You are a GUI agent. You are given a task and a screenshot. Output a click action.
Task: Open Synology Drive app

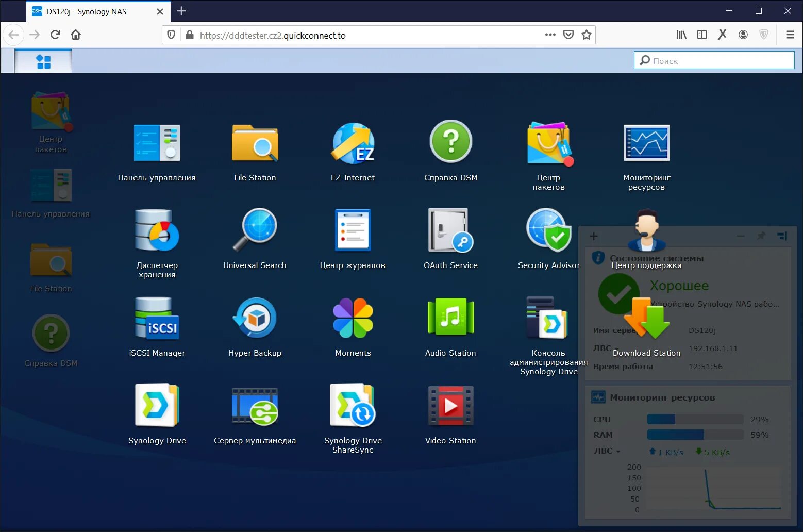click(x=157, y=405)
